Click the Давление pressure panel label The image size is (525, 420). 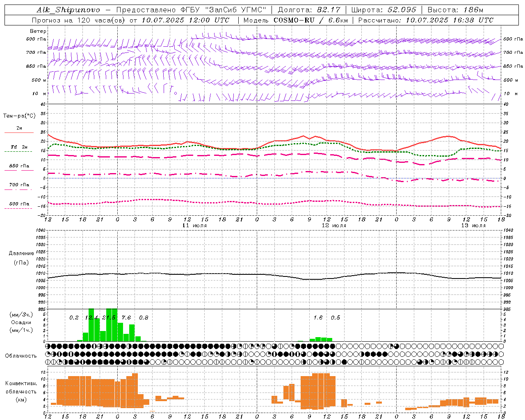[x=21, y=253]
